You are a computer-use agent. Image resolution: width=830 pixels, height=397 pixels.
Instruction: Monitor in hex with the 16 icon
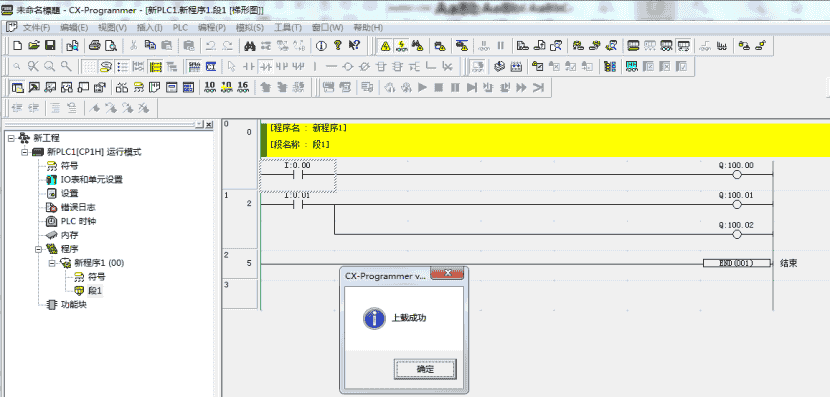[x=243, y=87]
